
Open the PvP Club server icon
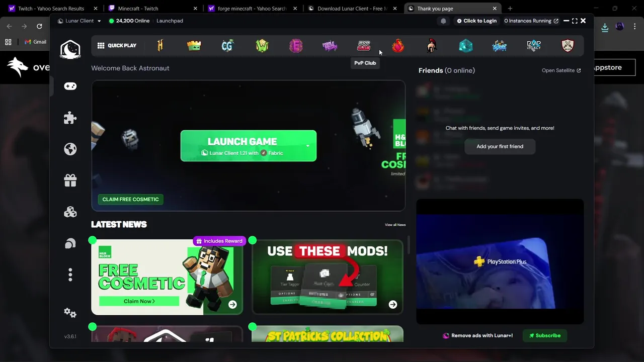364,46
